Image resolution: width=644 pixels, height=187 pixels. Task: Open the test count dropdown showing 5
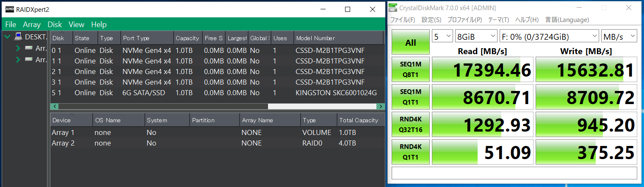(x=442, y=36)
